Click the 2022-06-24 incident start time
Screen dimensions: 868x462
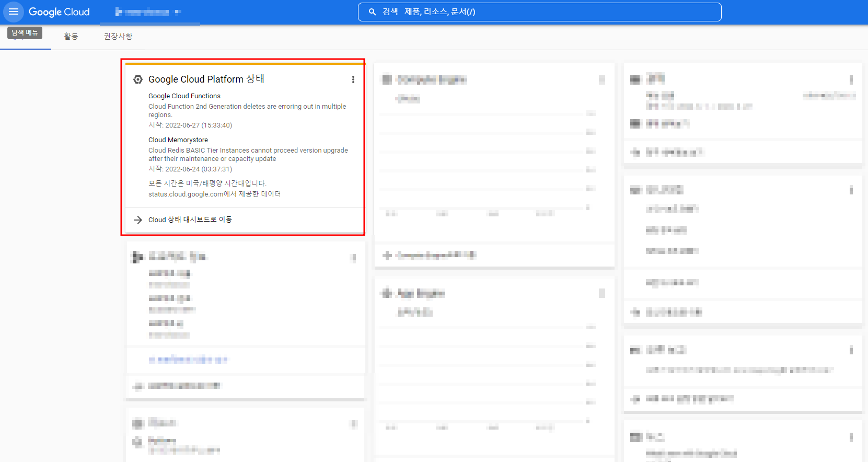pyautogui.click(x=190, y=169)
